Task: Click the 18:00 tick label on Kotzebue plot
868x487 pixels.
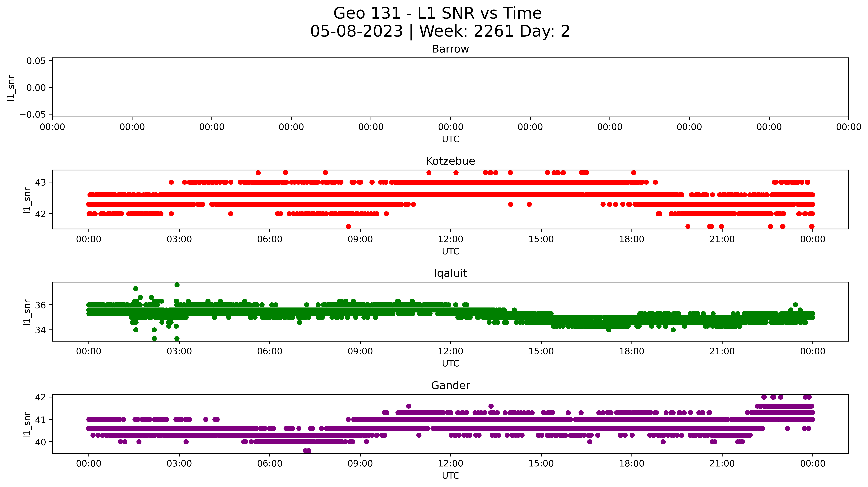Action: click(631, 239)
